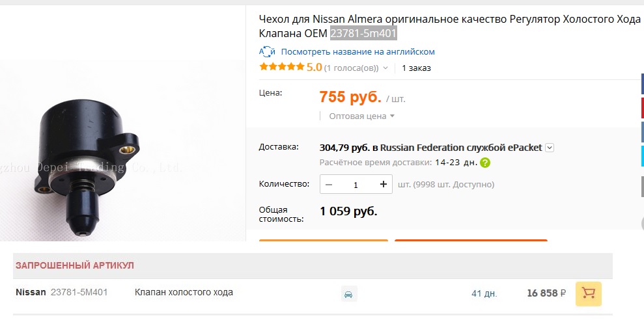Image resolution: width=644 pixels, height=320 pixels.
Task: Expand the Оптовая цена wholesale price dropdown
Action: click(392, 116)
